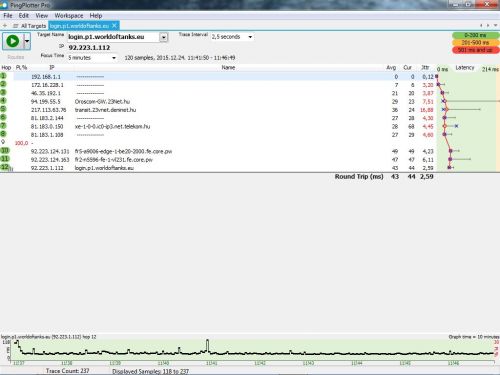The image size is (500, 375).
Task: Select IP address 192.168.1.1
Action: click(x=46, y=77)
